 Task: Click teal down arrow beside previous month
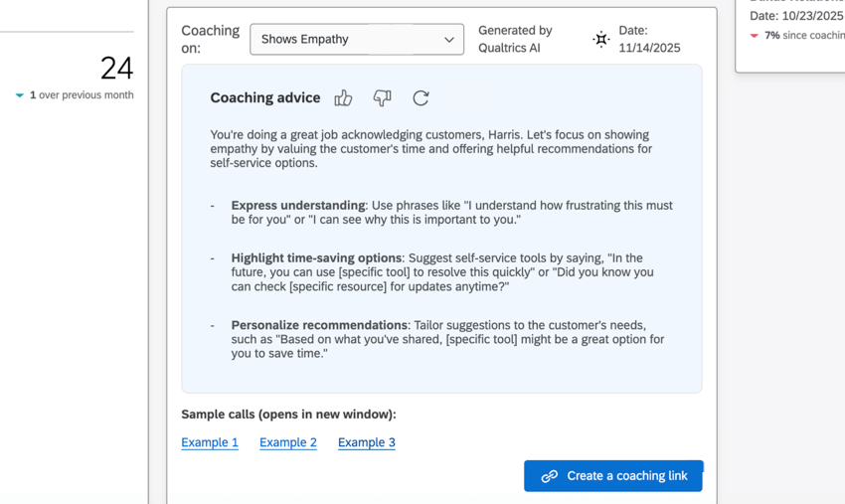click(20, 95)
